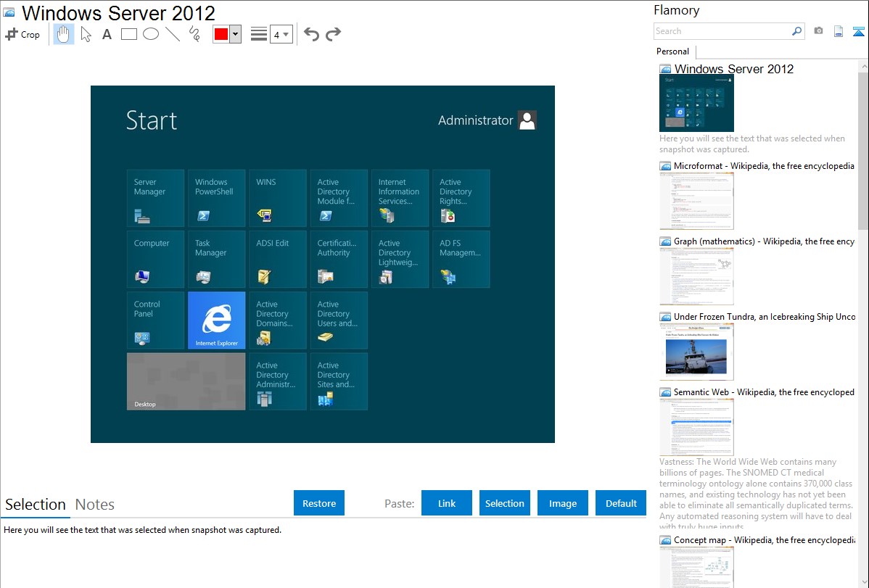Paste as Link button

(x=447, y=503)
